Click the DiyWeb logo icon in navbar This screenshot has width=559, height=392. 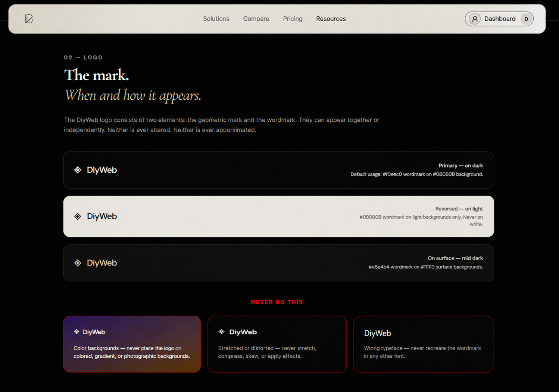coord(29,19)
